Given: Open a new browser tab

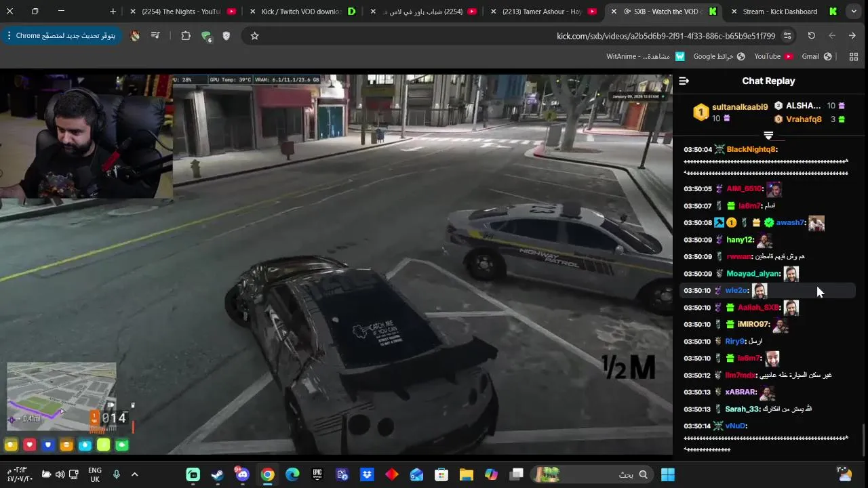Looking at the screenshot, I should point(113,12).
